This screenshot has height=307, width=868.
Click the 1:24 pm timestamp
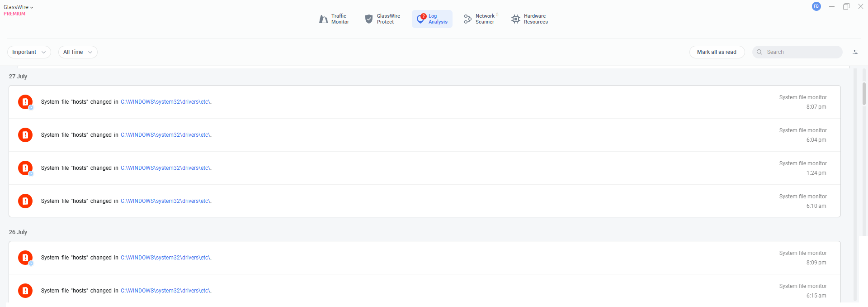[x=816, y=173]
